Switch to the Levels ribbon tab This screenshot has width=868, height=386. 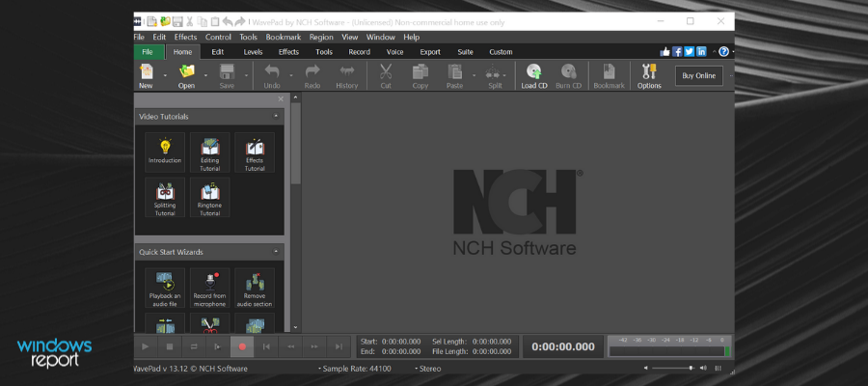click(253, 52)
